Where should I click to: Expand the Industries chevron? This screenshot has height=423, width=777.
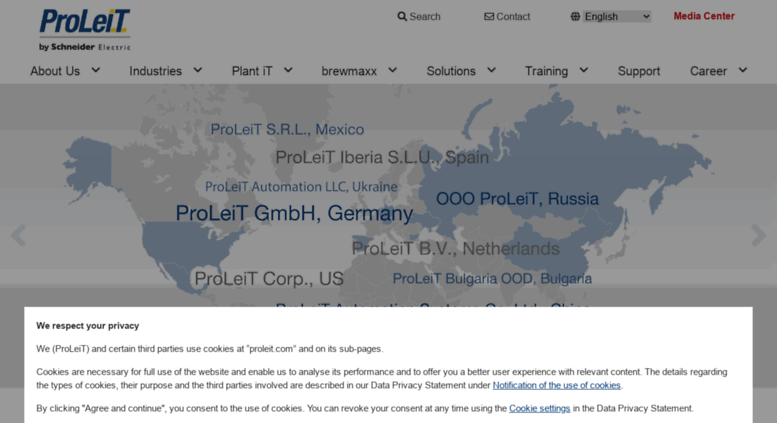click(198, 70)
